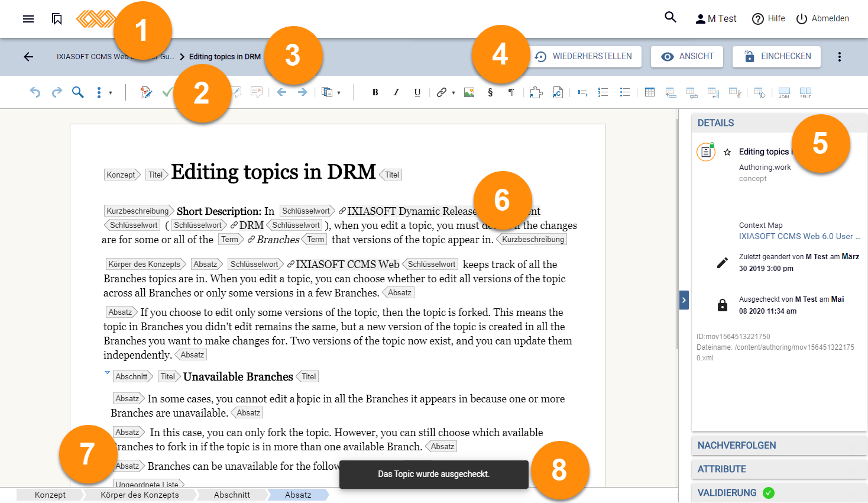Toggle underline formatting
The width and height of the screenshot is (868, 503).
[x=417, y=92]
